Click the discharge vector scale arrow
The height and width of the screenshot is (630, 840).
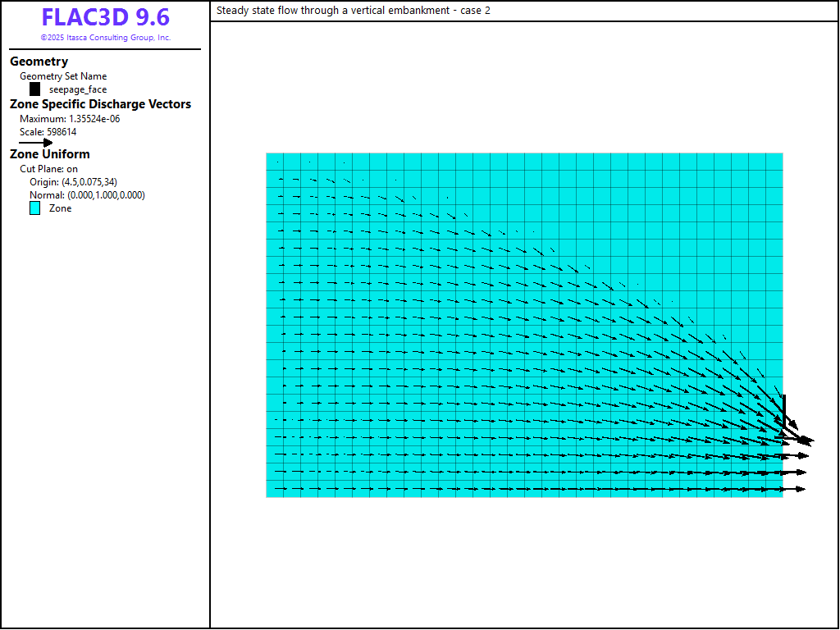pos(36,143)
